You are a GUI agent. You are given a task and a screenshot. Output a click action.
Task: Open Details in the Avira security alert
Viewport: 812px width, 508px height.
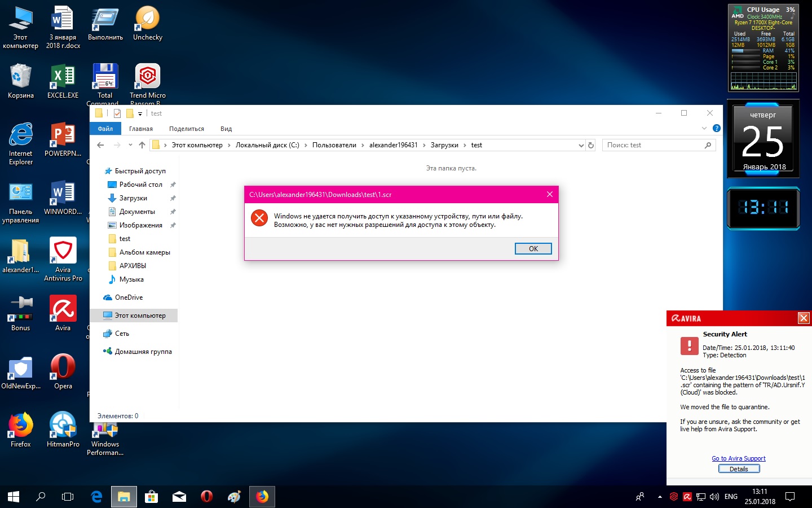(739, 469)
